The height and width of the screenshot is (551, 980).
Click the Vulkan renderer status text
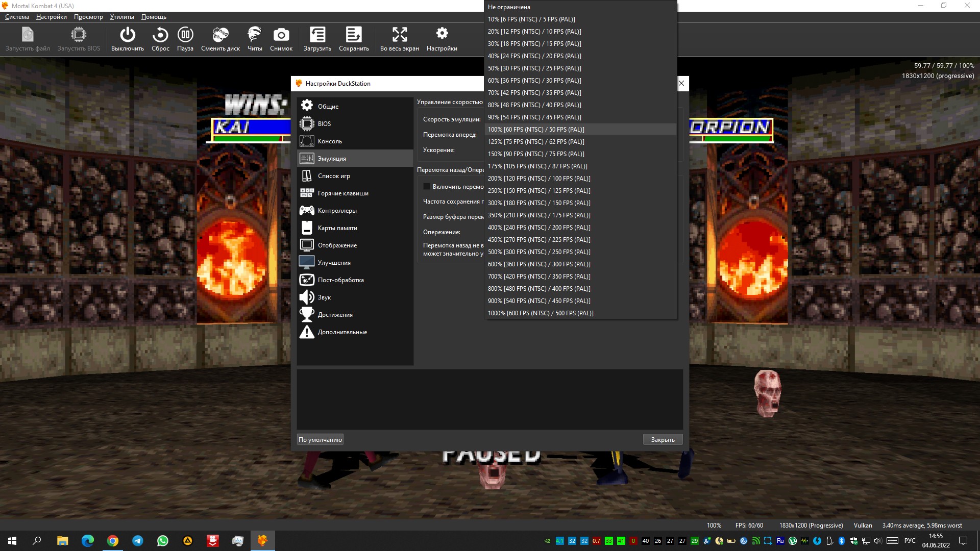coord(863,525)
